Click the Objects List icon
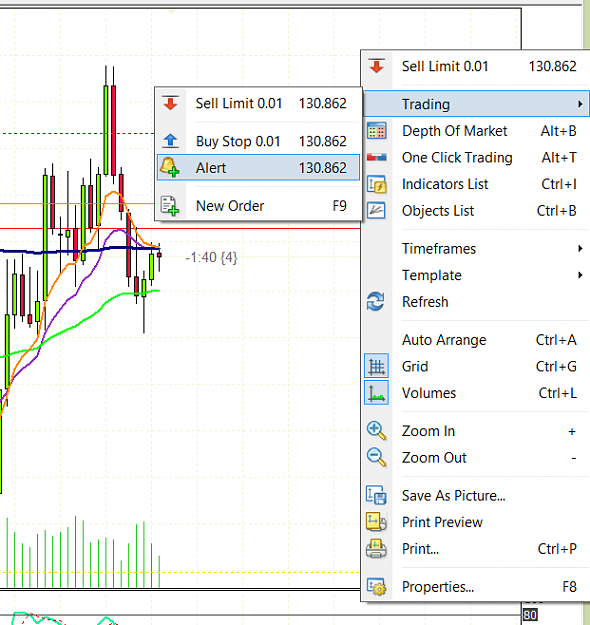 pyautogui.click(x=376, y=210)
